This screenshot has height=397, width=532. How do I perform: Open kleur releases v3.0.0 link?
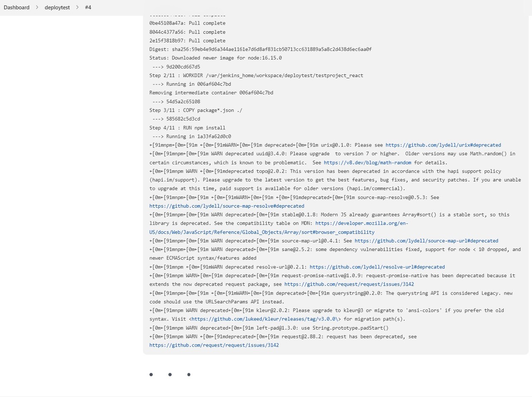click(266, 319)
